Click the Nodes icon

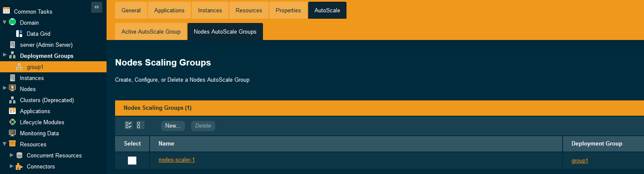(x=12, y=88)
